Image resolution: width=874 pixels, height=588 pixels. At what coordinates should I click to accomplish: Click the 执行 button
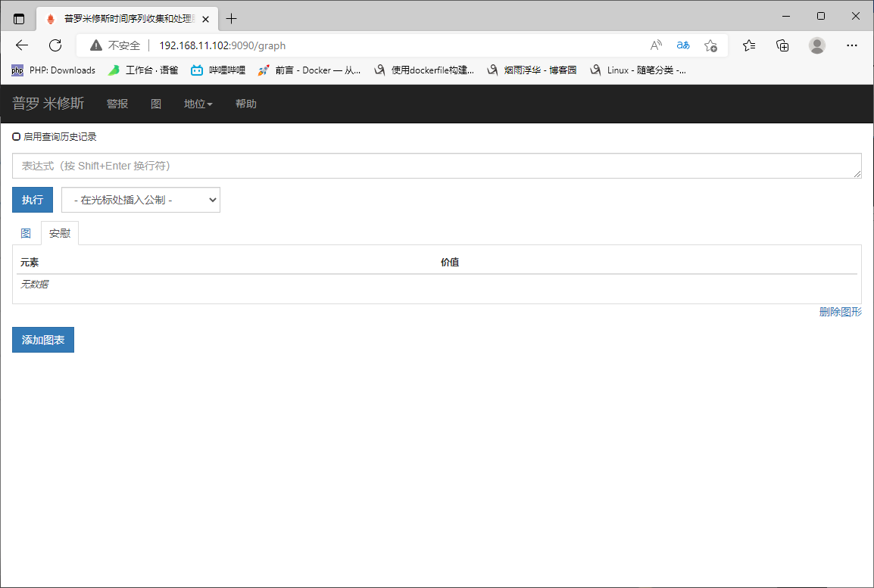coord(33,200)
